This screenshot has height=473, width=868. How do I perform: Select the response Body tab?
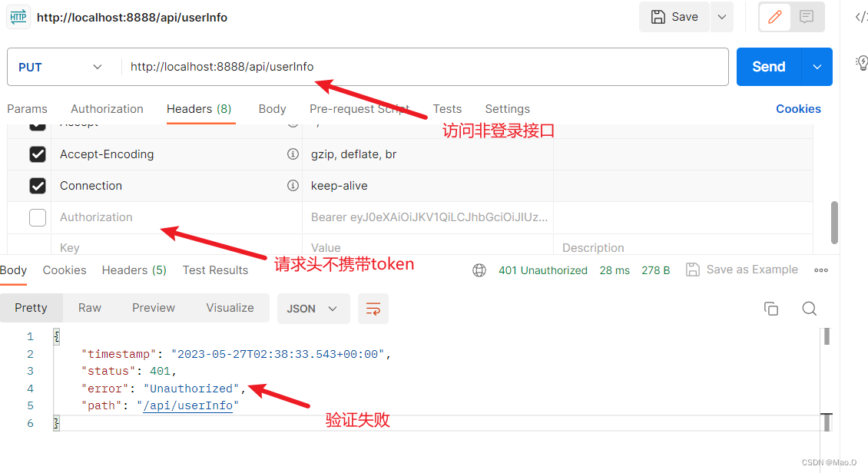coord(13,270)
